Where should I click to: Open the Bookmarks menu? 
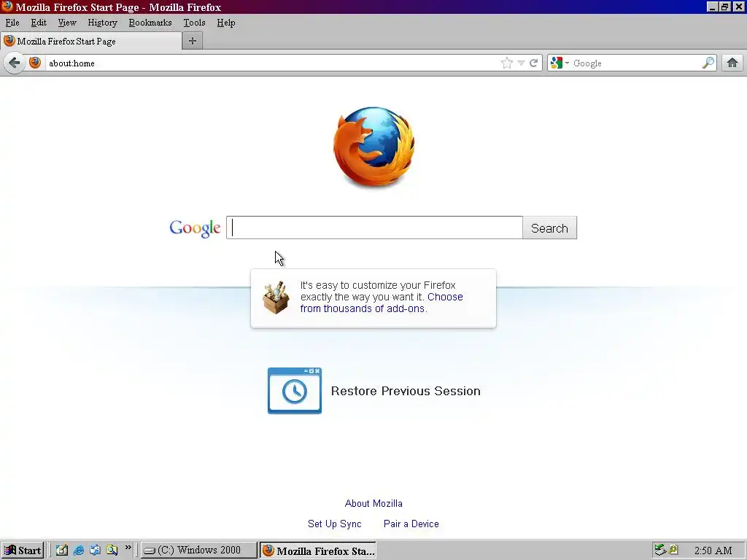point(150,23)
